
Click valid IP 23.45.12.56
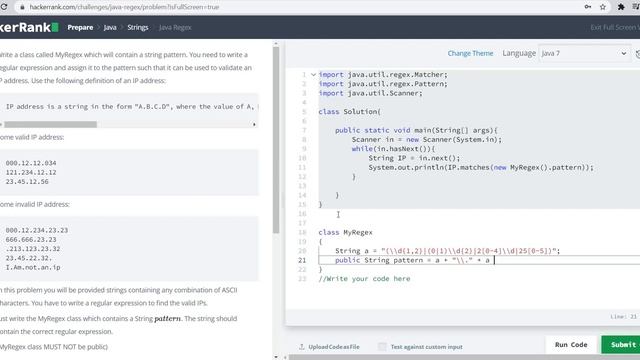click(27, 182)
